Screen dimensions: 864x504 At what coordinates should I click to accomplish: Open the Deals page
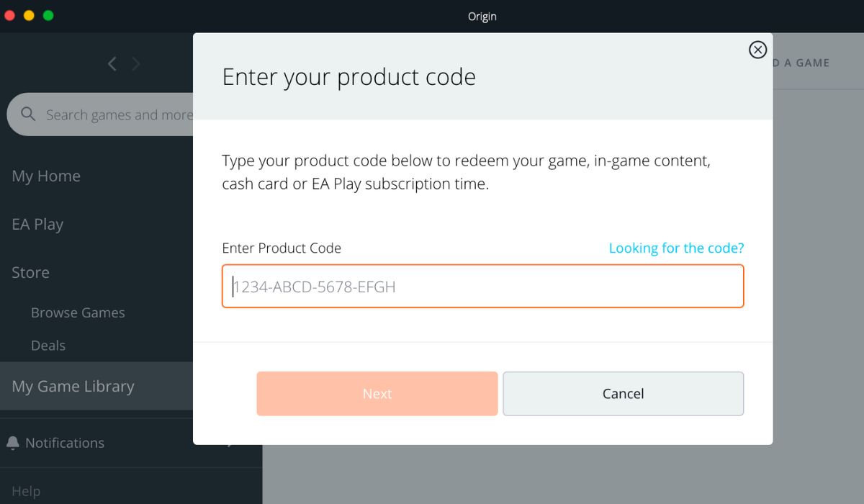[x=48, y=346]
